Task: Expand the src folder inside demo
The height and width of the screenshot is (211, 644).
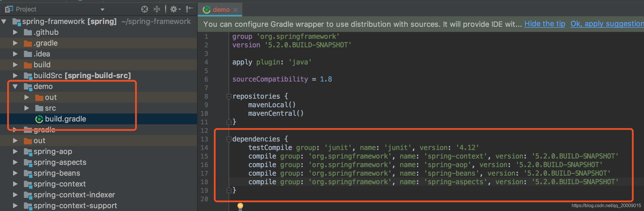Action: pos(27,108)
